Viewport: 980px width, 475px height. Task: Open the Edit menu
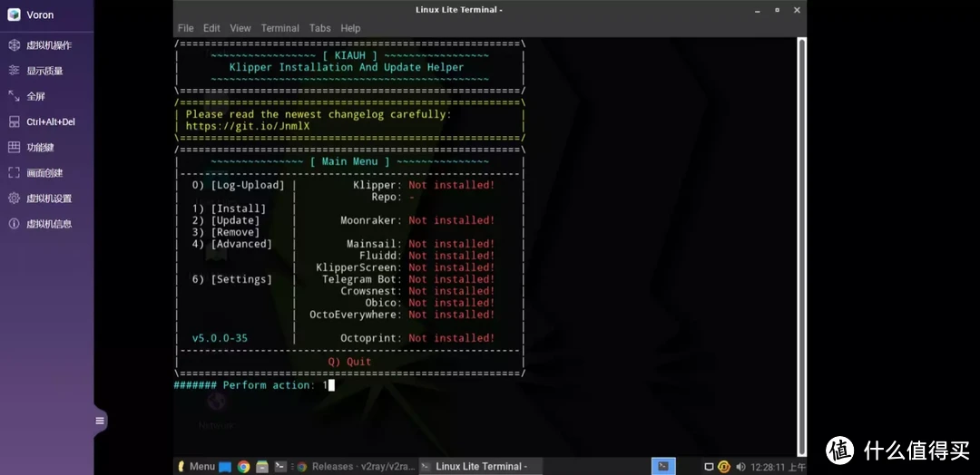tap(211, 28)
